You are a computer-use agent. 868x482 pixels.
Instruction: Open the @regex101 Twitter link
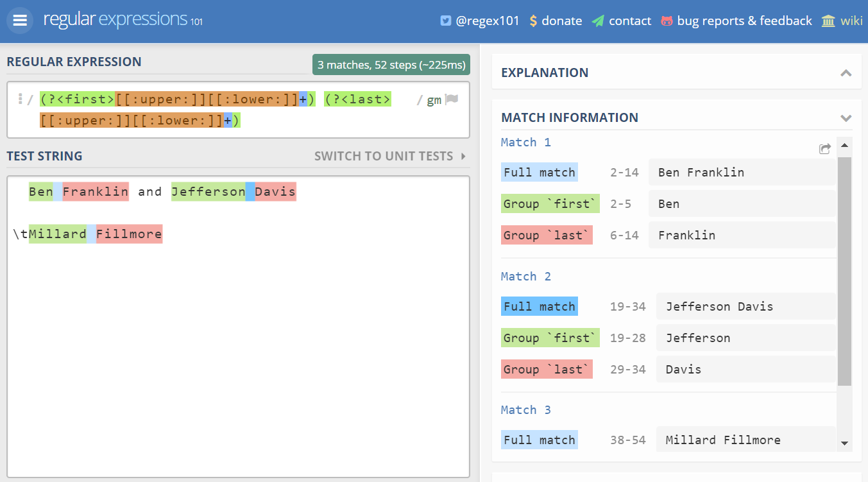[x=487, y=21]
